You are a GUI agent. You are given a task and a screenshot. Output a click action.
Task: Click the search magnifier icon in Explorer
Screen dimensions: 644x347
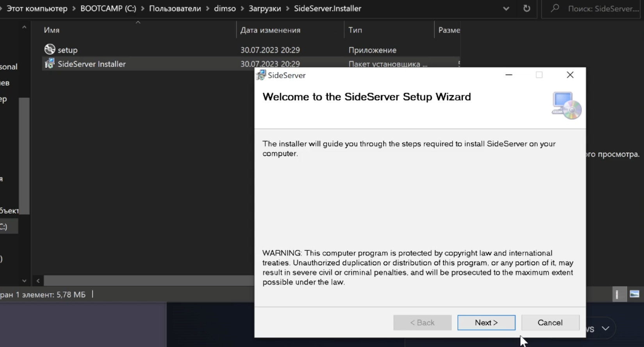point(555,8)
